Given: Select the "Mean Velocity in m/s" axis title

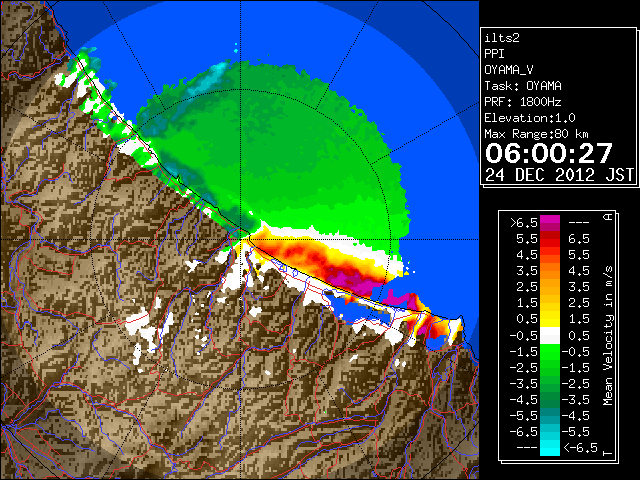Looking at the screenshot, I should (608, 336).
